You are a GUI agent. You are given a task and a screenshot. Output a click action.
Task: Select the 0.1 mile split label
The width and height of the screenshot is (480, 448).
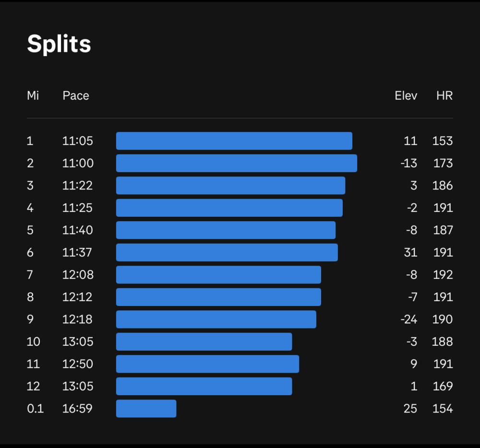35,409
